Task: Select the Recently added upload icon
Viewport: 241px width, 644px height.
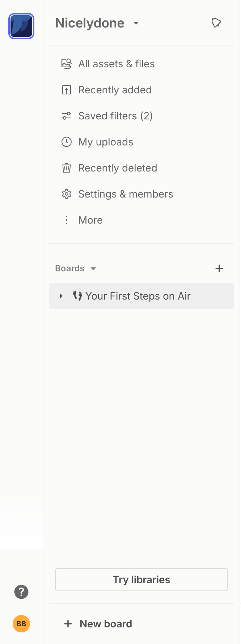Action: click(x=67, y=89)
